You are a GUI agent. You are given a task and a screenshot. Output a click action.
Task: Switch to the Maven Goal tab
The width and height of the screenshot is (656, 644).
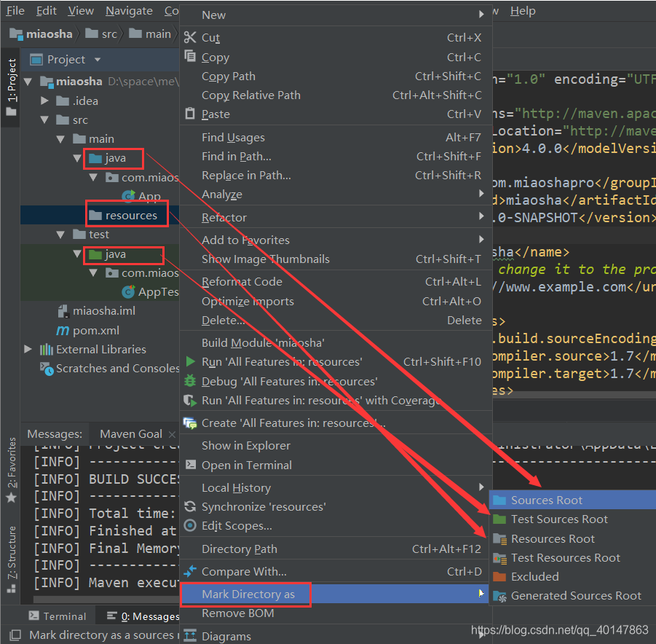131,433
